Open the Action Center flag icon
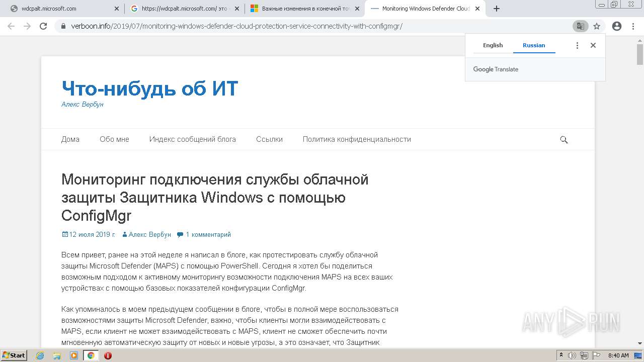Viewport: 644px width, 362px height. tap(597, 355)
